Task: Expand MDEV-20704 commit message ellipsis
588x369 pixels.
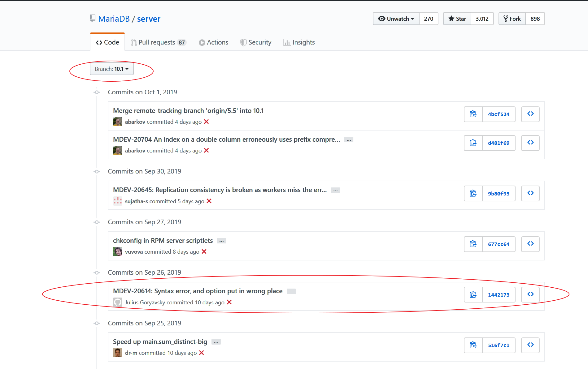Action: pos(349,140)
